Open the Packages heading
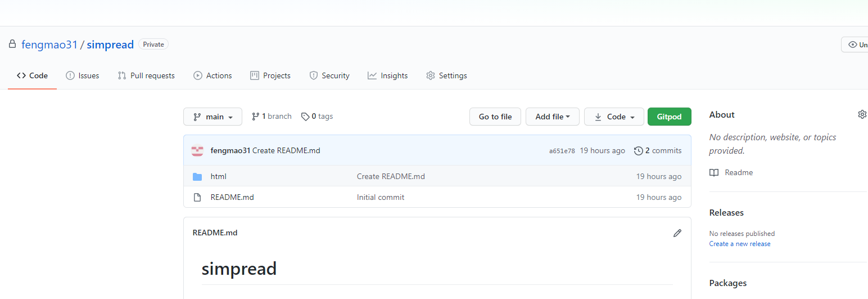This screenshot has width=868, height=299. point(728,283)
